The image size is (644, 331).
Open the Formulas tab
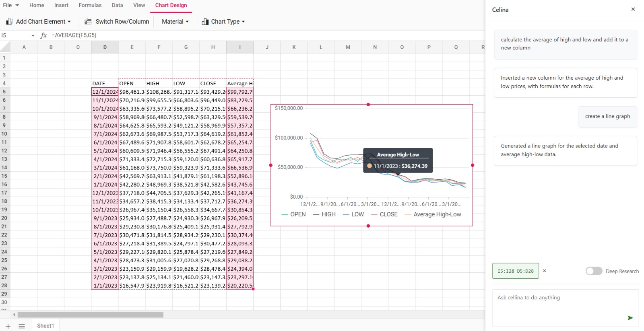point(90,5)
